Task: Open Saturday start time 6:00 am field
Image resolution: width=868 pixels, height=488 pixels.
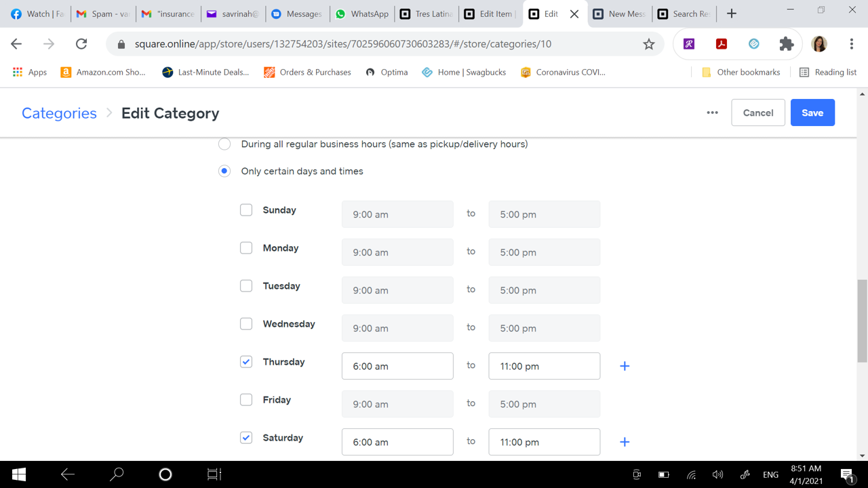Action: [397, 442]
